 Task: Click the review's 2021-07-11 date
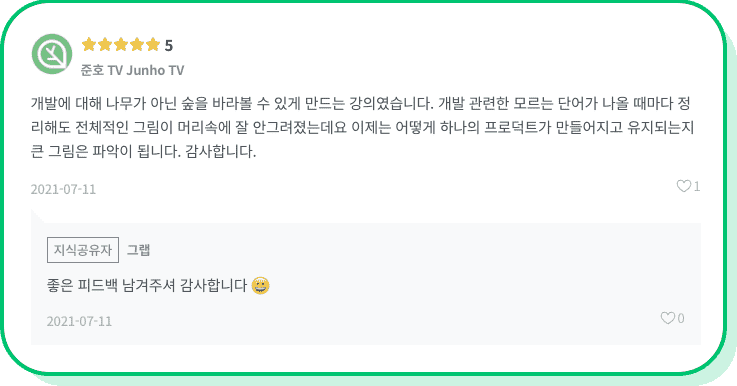pos(63,189)
